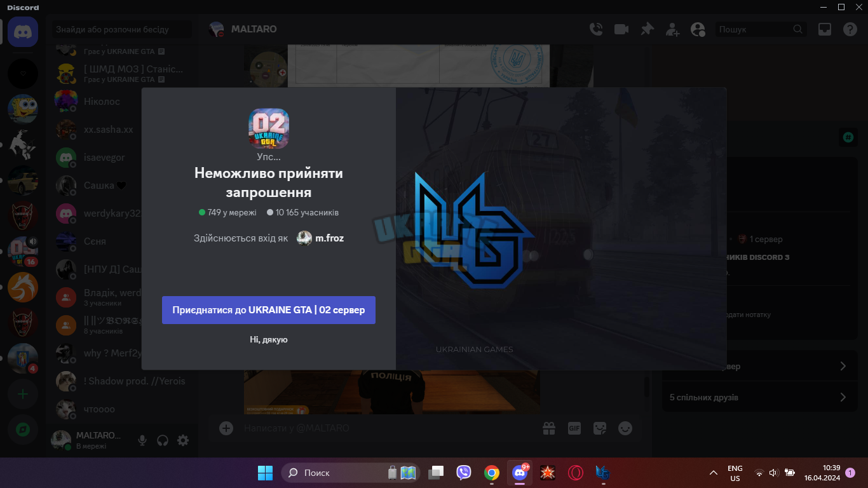This screenshot has width=868, height=488.
Task: Click the green hashtag badge on profile
Action: tap(848, 137)
